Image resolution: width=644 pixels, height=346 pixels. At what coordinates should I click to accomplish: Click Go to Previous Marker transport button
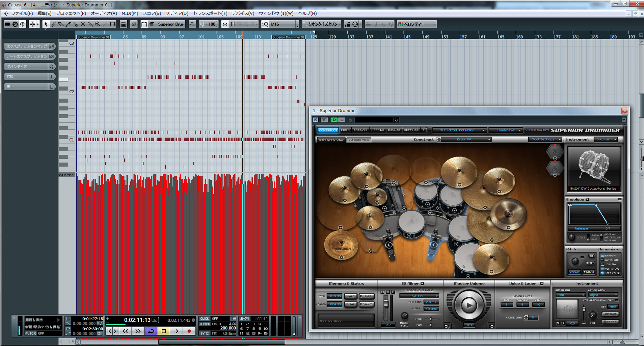coord(109,331)
